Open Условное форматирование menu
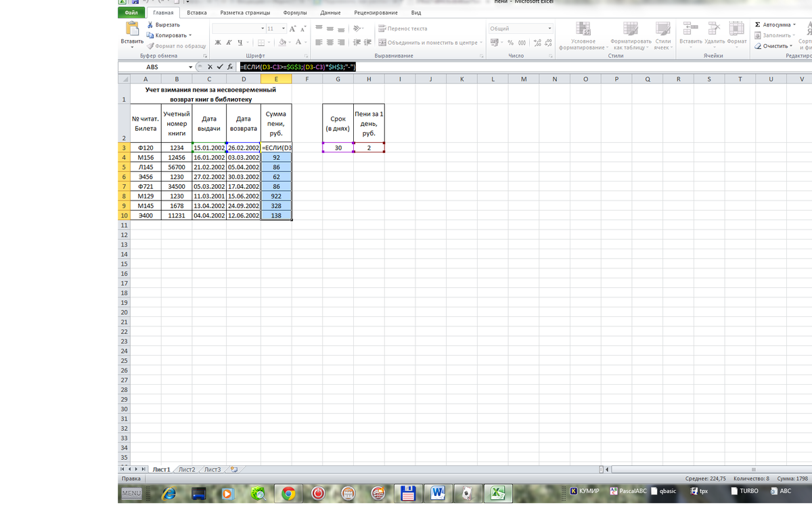 tap(583, 37)
